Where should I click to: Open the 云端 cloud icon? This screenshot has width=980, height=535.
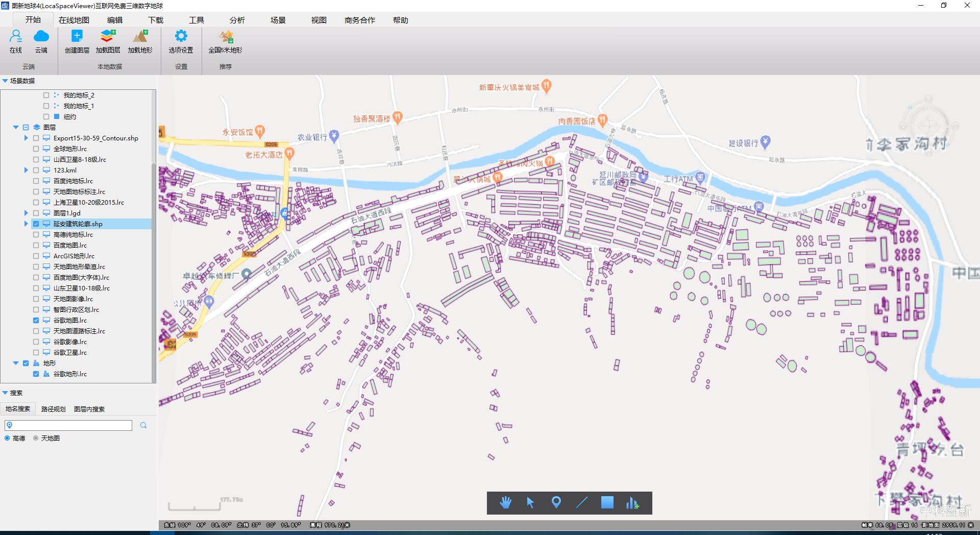coord(41,37)
